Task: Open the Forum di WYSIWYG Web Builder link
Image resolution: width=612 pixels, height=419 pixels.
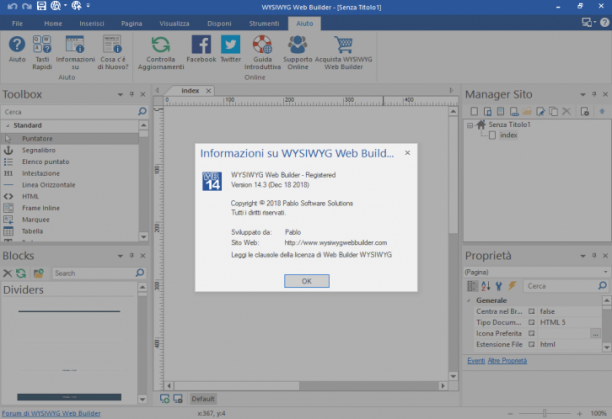Action: (x=51, y=413)
